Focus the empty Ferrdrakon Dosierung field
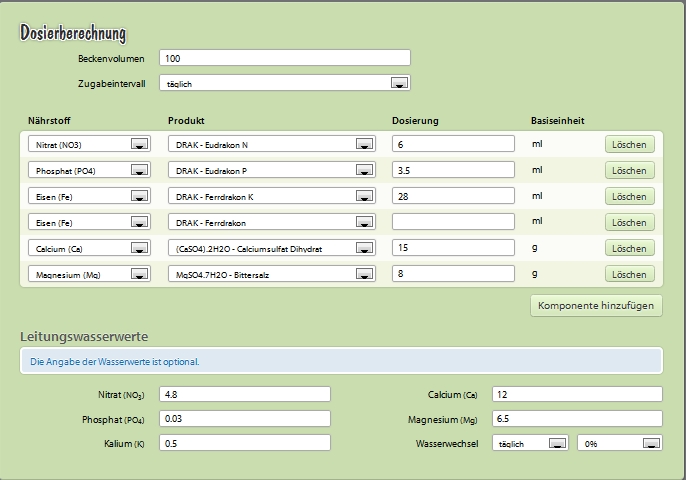686x480 pixels. [x=453, y=222]
